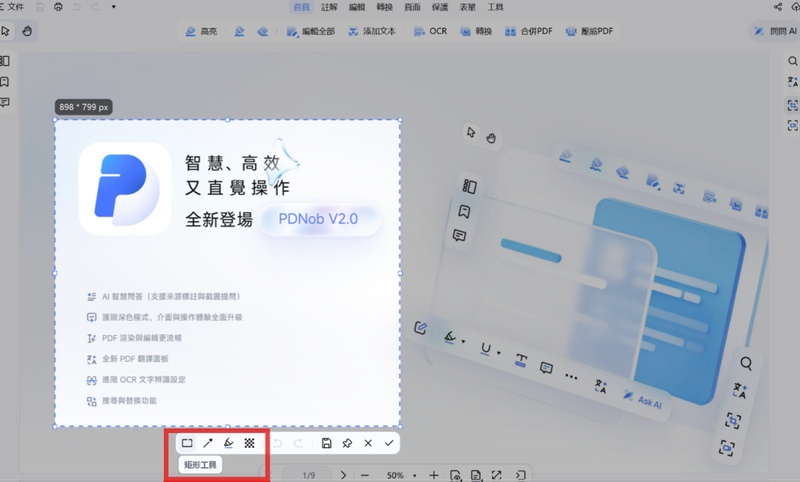Zoom out with the minus button
Screen dimensions: 800x482
click(x=364, y=475)
